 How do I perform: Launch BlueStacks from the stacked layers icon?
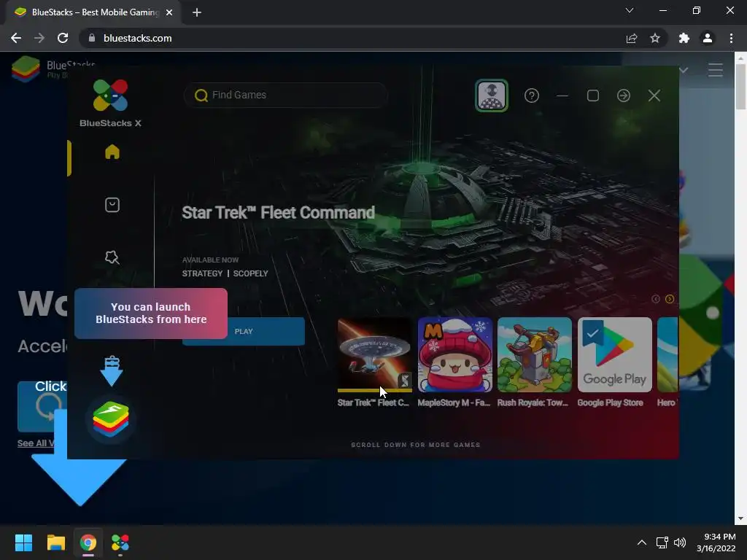tap(111, 419)
